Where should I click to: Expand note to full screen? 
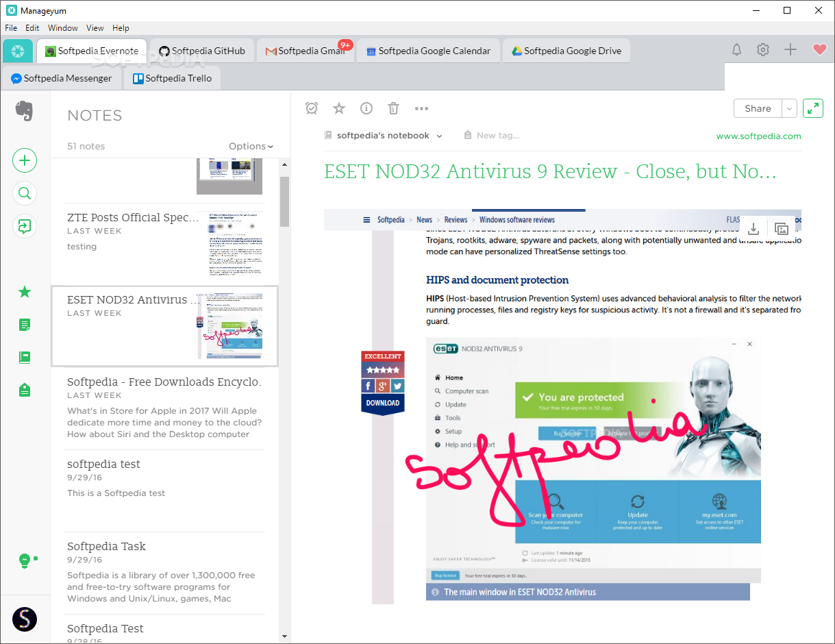tap(813, 108)
